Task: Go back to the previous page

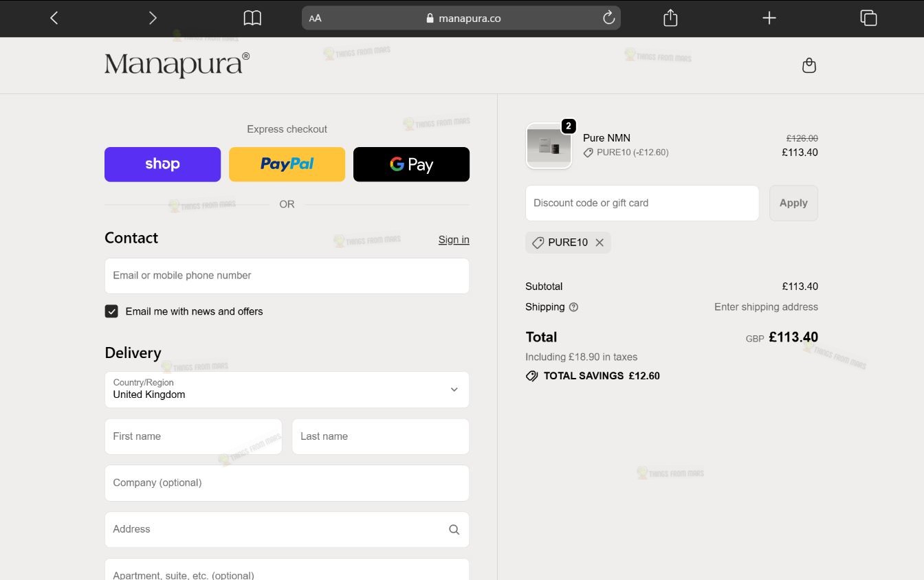Action: click(54, 18)
